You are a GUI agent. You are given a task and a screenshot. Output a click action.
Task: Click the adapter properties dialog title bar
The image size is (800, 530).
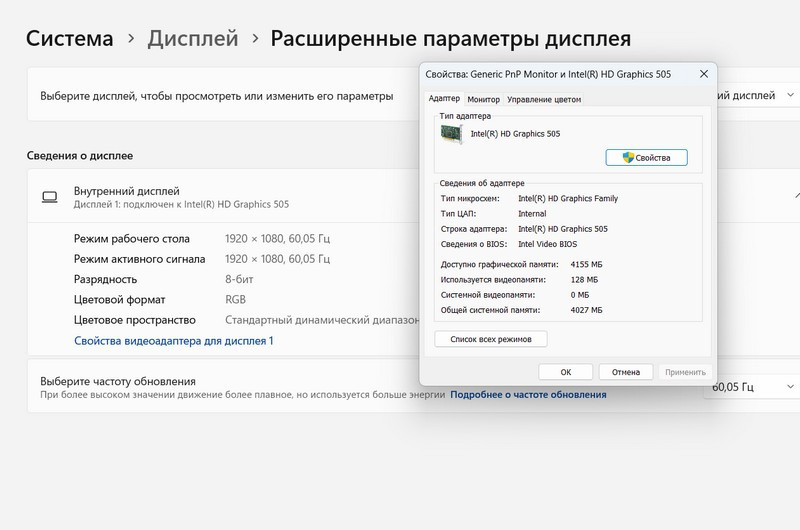tap(550, 74)
